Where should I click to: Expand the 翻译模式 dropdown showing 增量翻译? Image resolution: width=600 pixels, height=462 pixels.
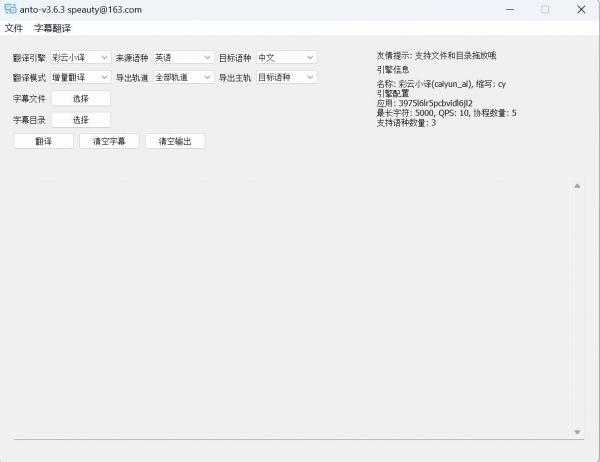[81, 77]
